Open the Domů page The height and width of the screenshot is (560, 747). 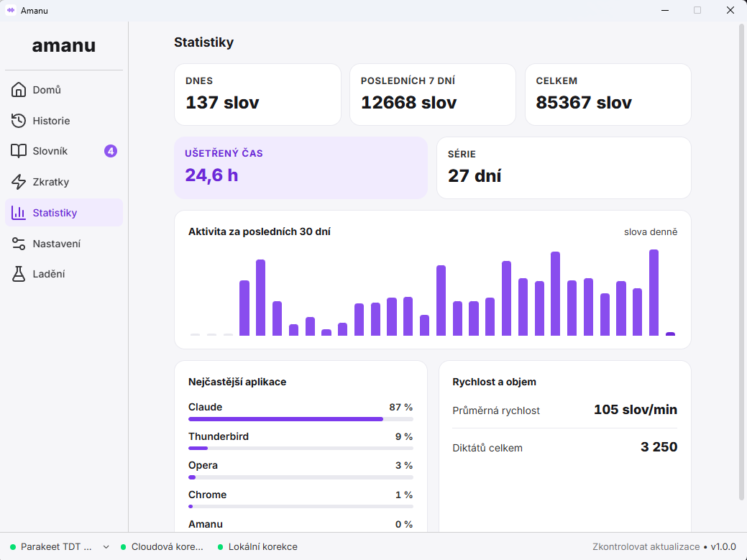[x=64, y=90]
